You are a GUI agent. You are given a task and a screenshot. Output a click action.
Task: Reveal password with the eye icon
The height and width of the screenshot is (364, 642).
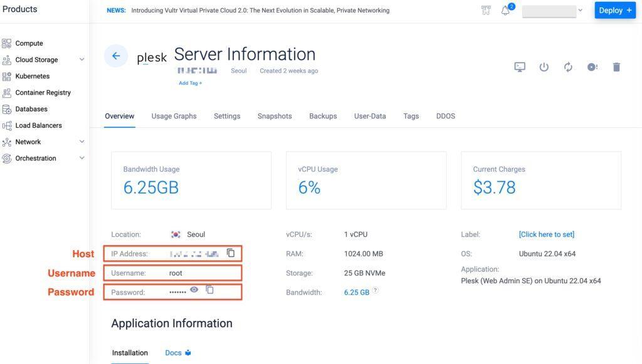coord(194,289)
